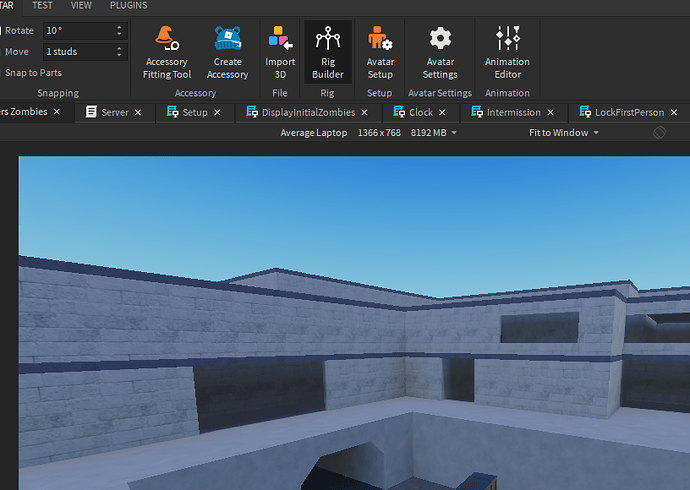Open the DisplayInitialZombies script tab

tap(308, 112)
